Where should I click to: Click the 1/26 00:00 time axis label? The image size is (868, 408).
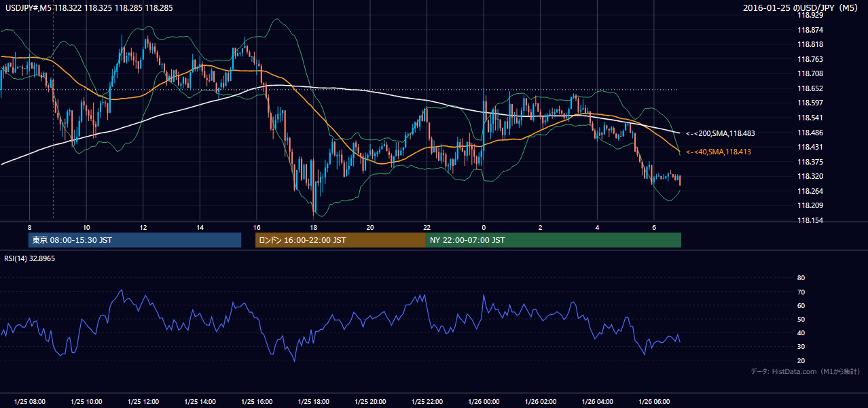pyautogui.click(x=484, y=402)
